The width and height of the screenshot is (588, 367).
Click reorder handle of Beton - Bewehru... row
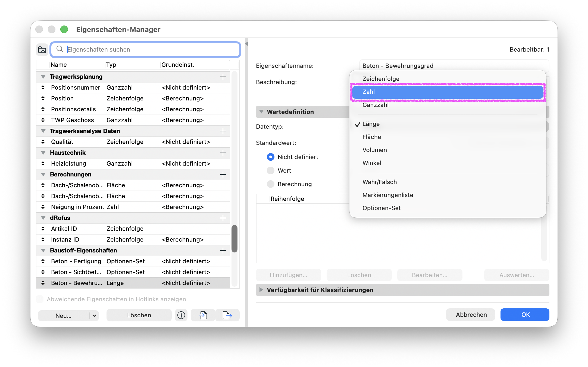point(43,283)
